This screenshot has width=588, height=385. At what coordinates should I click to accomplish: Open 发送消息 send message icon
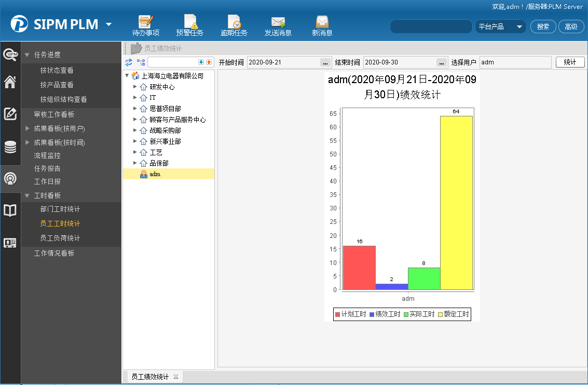278,25
